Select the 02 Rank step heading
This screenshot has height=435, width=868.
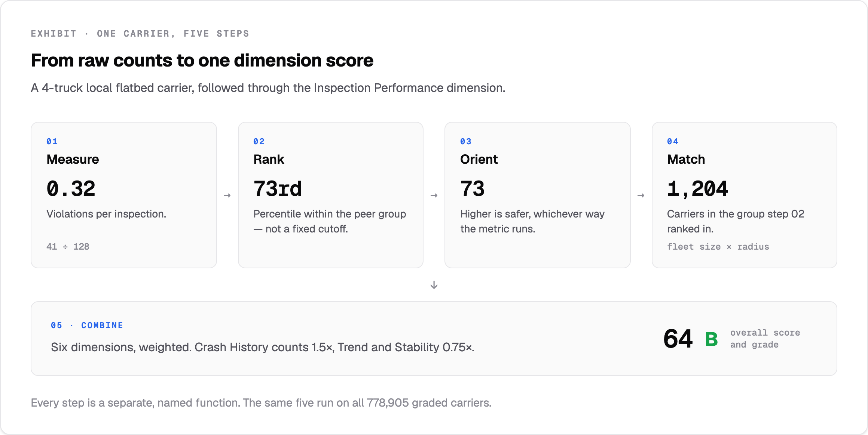coord(269,159)
